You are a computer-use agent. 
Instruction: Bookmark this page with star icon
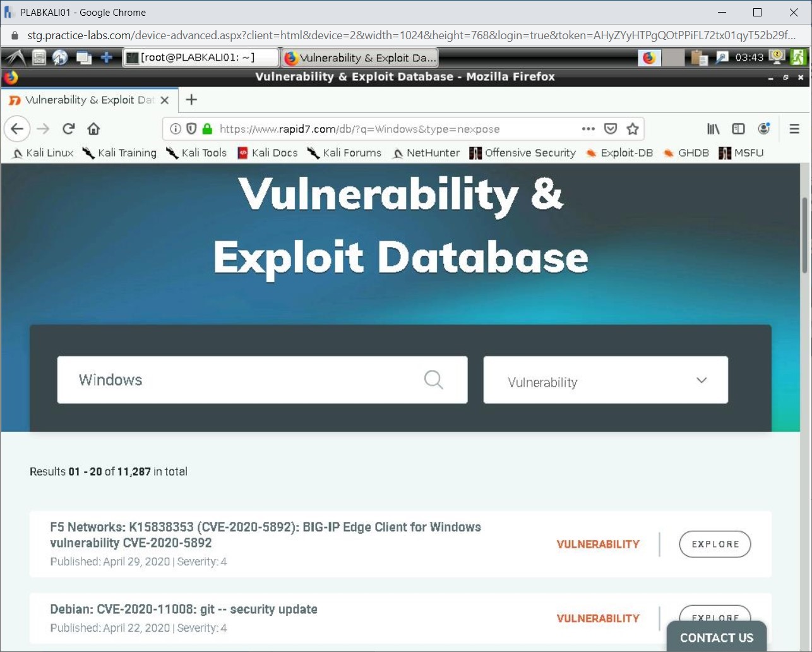[x=632, y=129]
